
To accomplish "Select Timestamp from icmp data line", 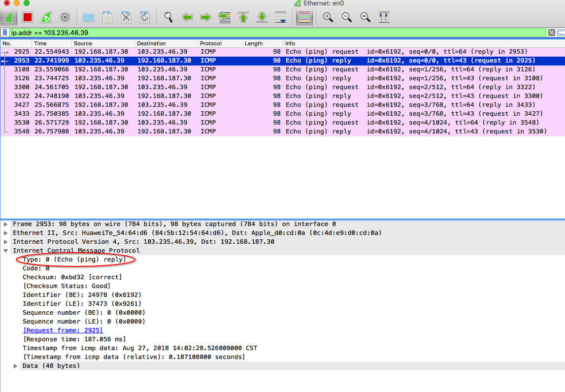I will click(x=140, y=348).
